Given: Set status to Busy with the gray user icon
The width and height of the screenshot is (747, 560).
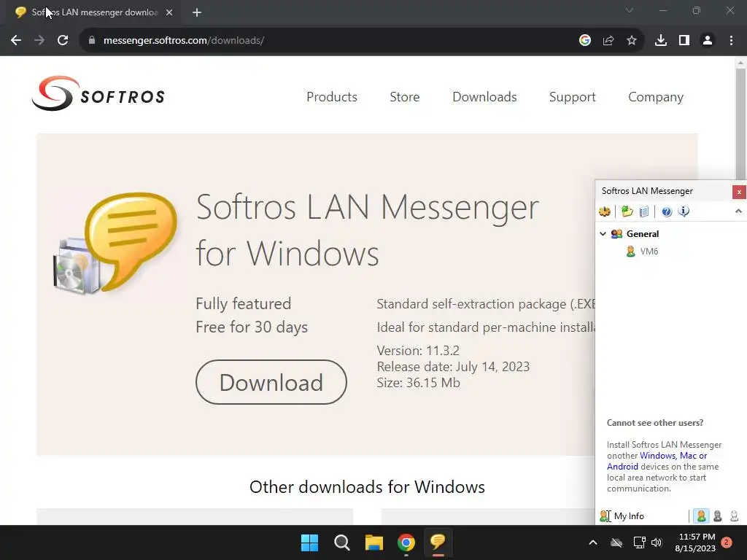Looking at the screenshot, I should (718, 516).
